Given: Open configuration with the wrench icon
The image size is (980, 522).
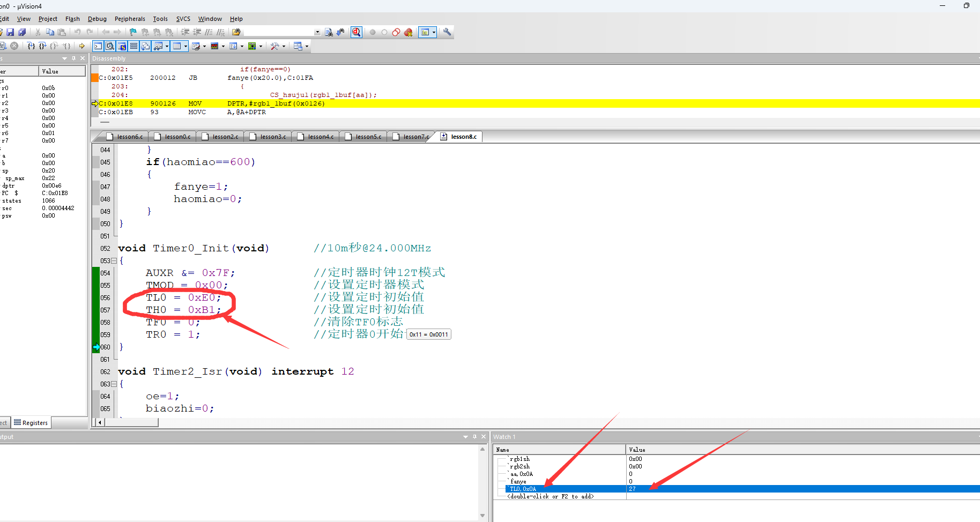Looking at the screenshot, I should point(447,32).
